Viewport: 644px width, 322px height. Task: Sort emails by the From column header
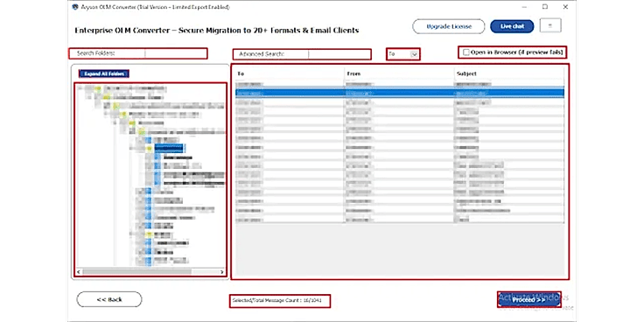point(398,73)
